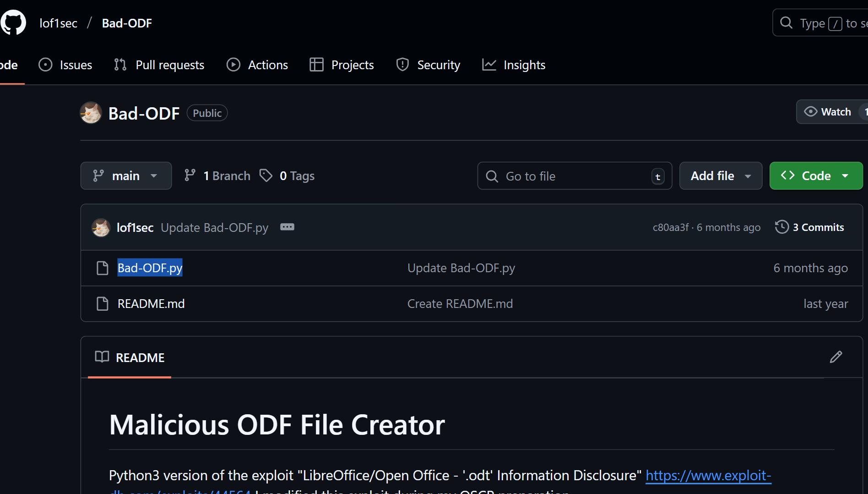The width and height of the screenshot is (868, 494).
Task: Click the file icon beside README.md
Action: coord(103,304)
